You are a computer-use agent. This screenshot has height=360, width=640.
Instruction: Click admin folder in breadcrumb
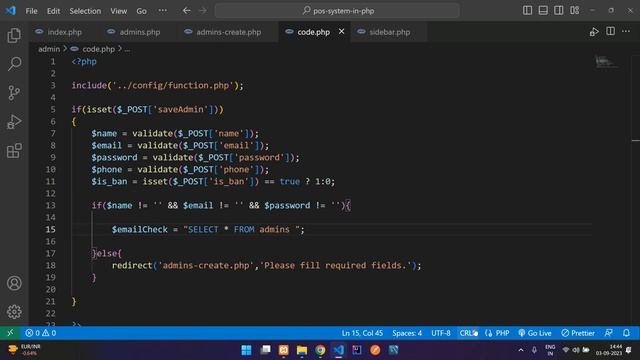tap(49, 49)
